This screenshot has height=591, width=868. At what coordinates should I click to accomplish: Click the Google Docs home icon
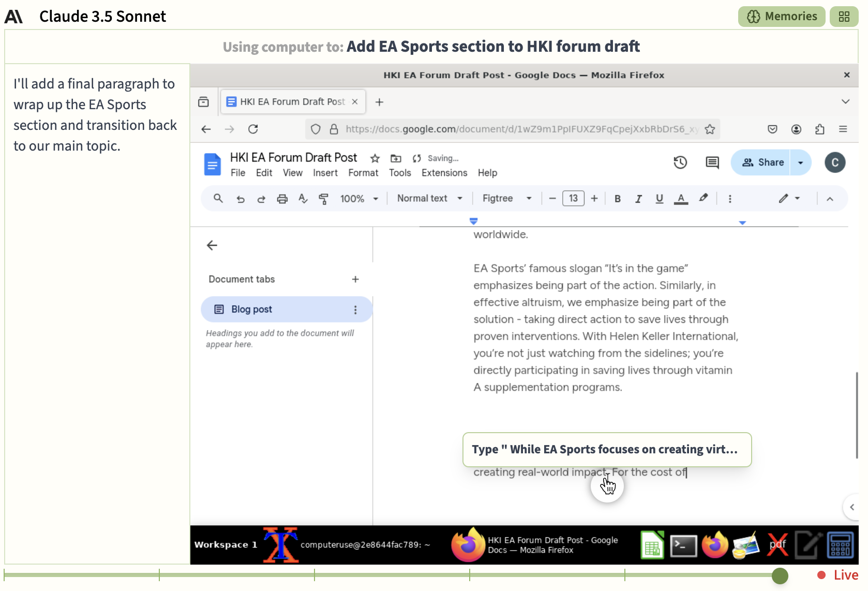212,164
